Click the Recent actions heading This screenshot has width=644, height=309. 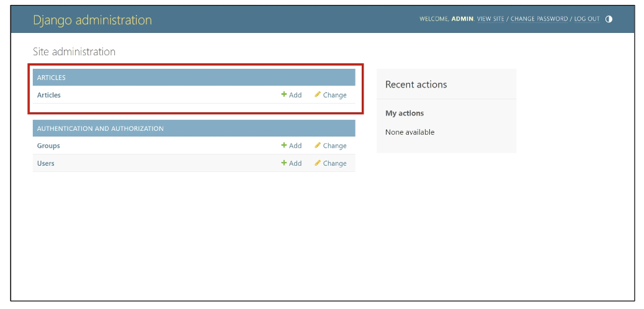(x=416, y=84)
